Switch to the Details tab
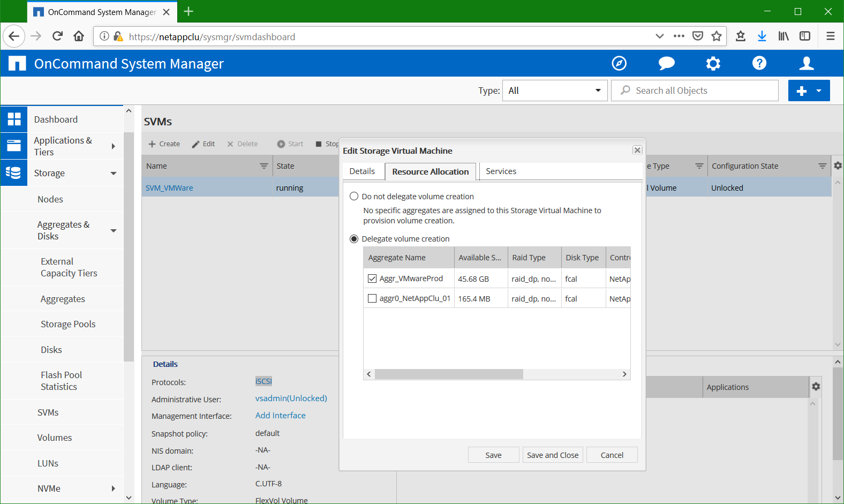This screenshot has width=844, height=504. [362, 171]
